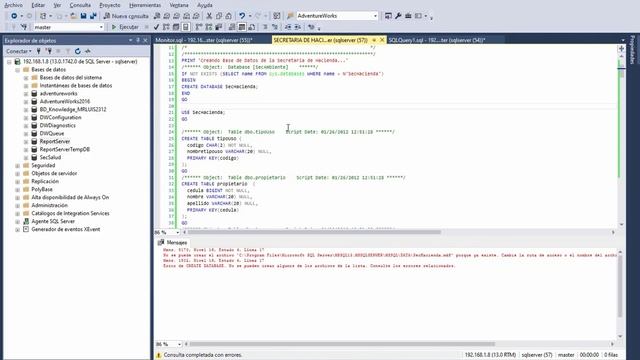Screen dimensions: 640x360
Task: Click Connect plug icon in Object Explorer
Action: [x=39, y=51]
